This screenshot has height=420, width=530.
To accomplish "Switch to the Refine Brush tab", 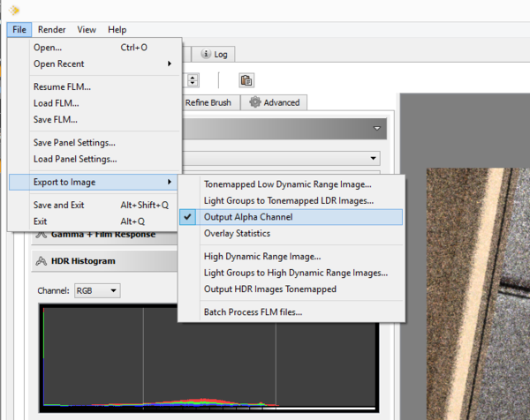I will (x=208, y=102).
